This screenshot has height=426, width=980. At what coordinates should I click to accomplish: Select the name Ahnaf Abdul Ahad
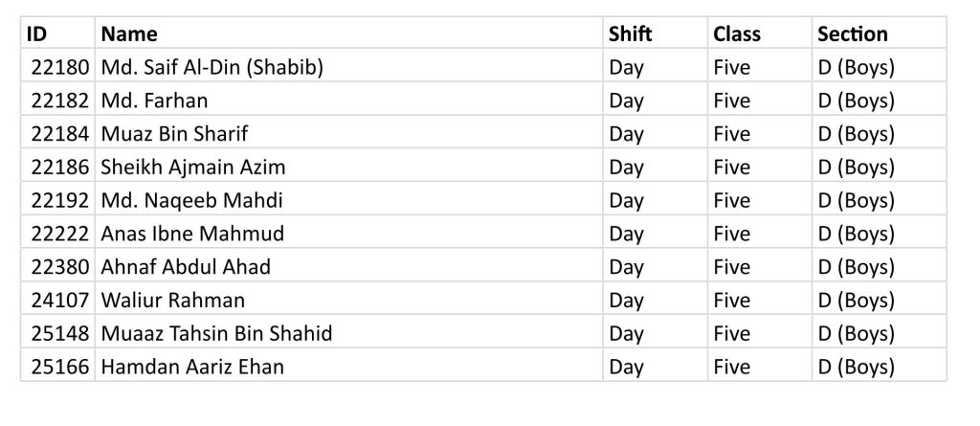(x=186, y=266)
